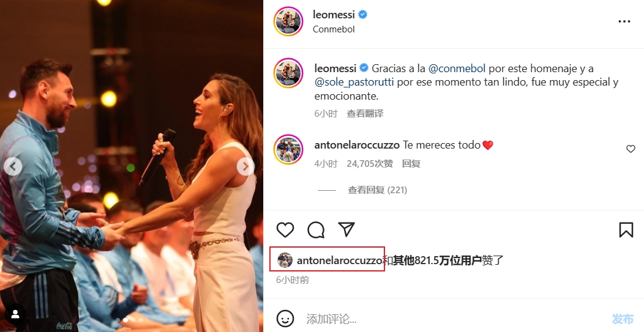The image size is (644, 332).
Task: Like antonelaroccuzzo's comment with small heart
Action: (631, 149)
